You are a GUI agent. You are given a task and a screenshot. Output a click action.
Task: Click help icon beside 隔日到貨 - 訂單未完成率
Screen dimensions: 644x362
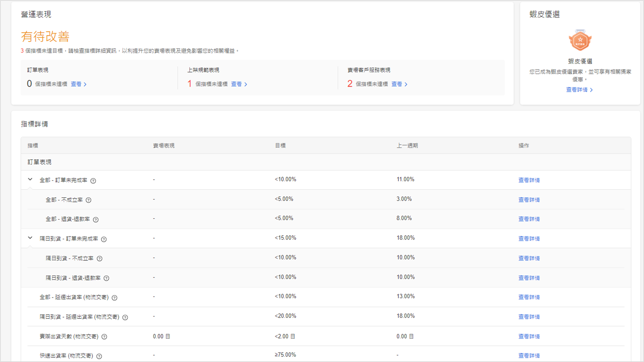(104, 239)
